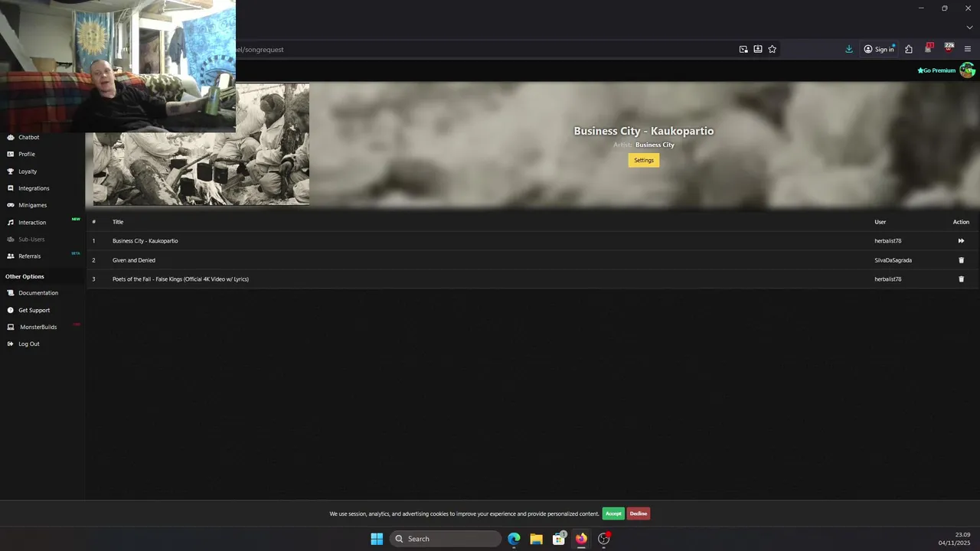Click the browser address bar

482,49
